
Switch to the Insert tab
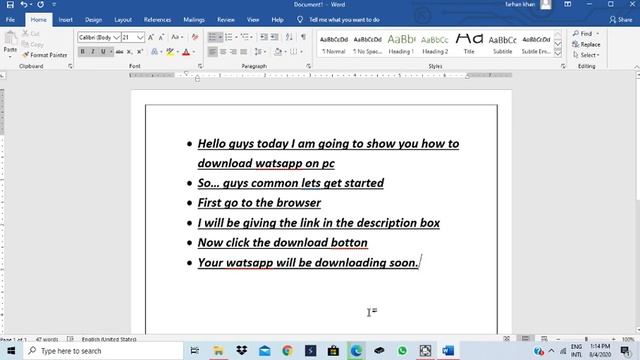pos(65,20)
